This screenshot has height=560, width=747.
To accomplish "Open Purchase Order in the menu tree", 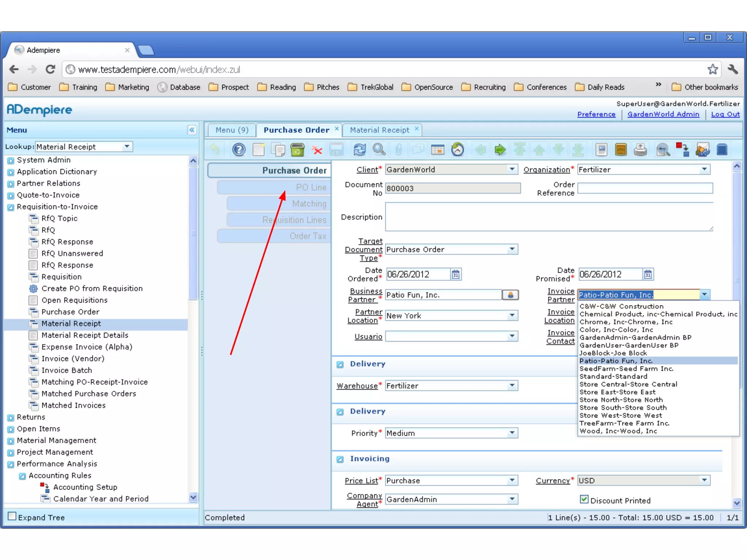I will tap(70, 312).
